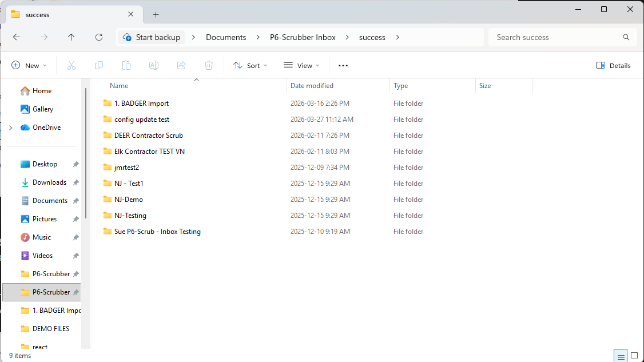644x362 pixels.
Task: Expand the New menu
Action: pos(29,65)
